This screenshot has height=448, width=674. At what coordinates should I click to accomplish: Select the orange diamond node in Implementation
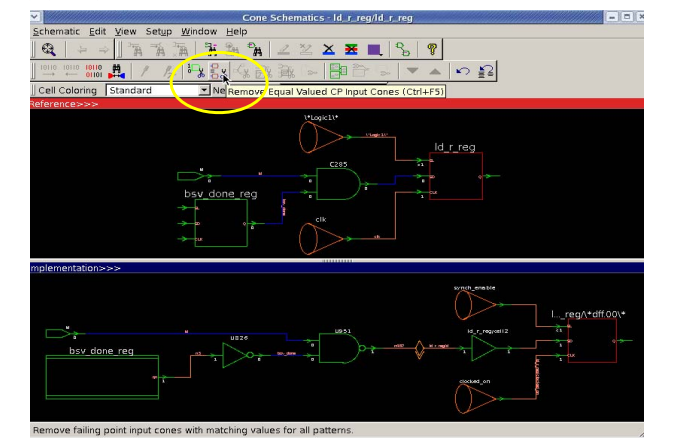tap(420, 349)
